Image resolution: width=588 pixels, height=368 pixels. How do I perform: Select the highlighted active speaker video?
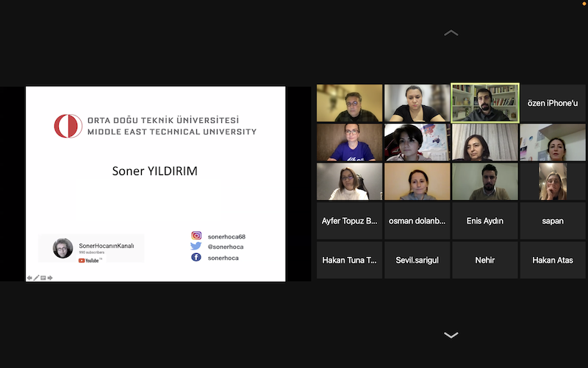[485, 103]
